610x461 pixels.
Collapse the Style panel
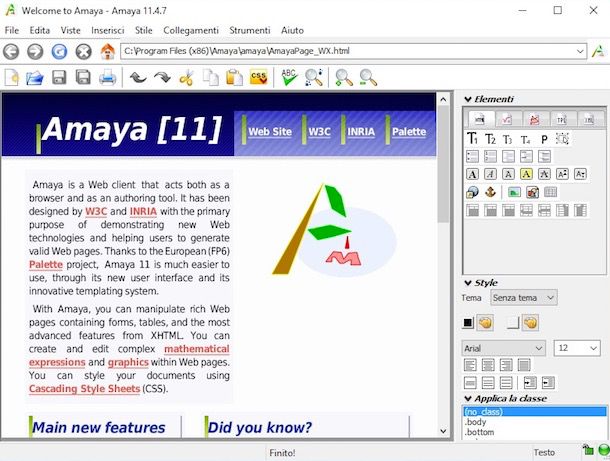point(468,283)
